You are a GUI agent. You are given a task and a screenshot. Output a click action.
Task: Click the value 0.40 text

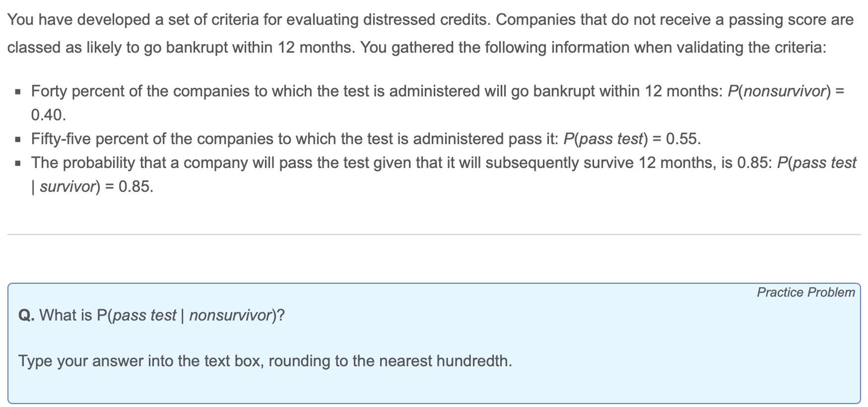48,115
